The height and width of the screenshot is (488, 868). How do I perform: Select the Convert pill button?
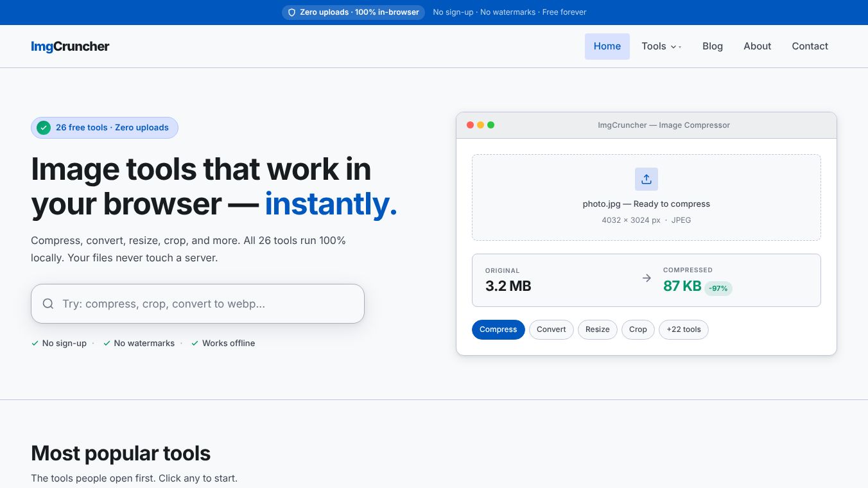(551, 329)
